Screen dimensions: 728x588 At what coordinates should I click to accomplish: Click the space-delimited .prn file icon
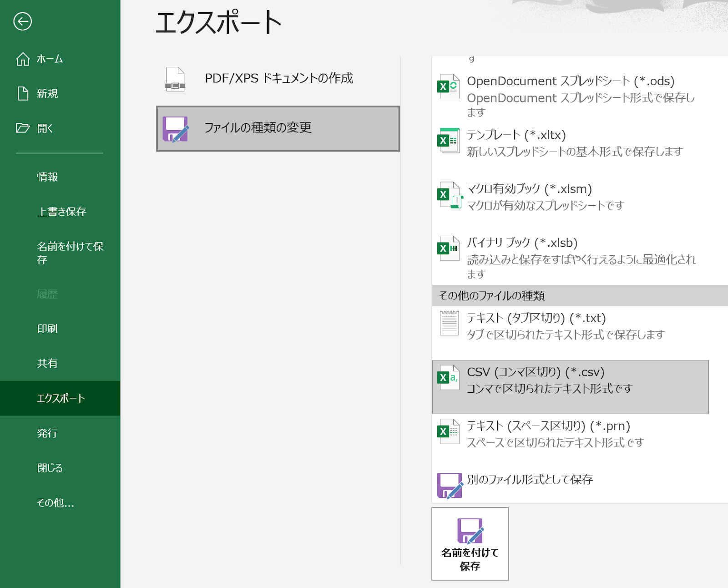tap(448, 431)
